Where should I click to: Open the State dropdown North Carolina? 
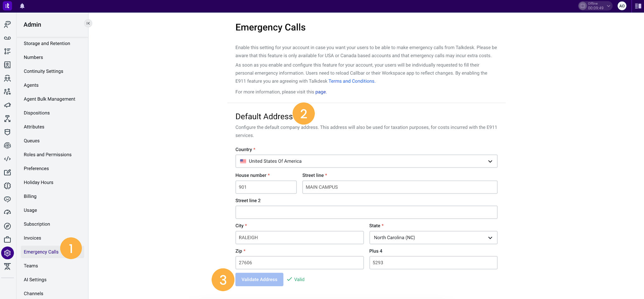click(433, 237)
